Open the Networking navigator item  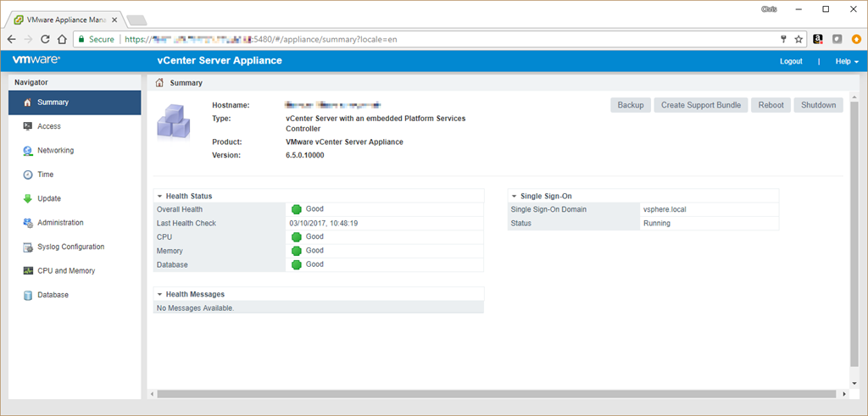75,151
